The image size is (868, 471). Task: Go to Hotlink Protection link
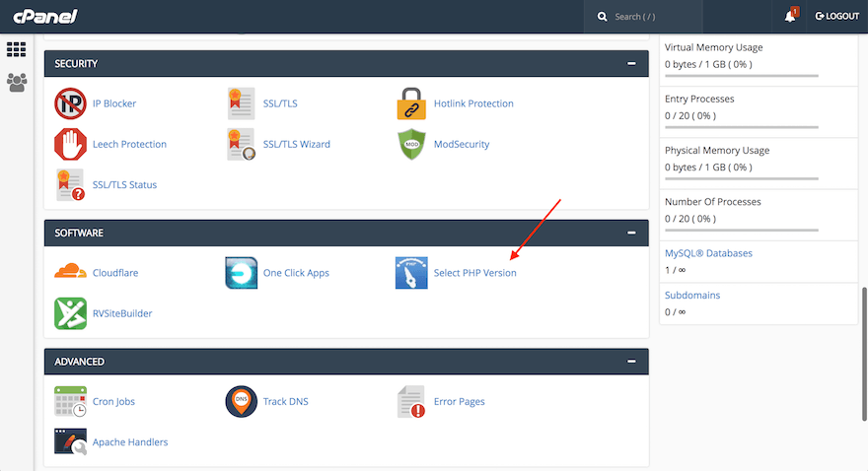click(473, 103)
